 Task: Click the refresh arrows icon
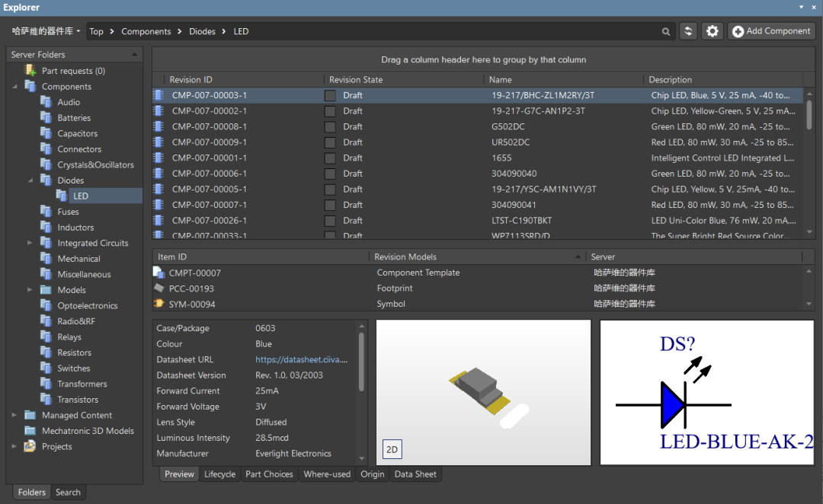(x=688, y=31)
